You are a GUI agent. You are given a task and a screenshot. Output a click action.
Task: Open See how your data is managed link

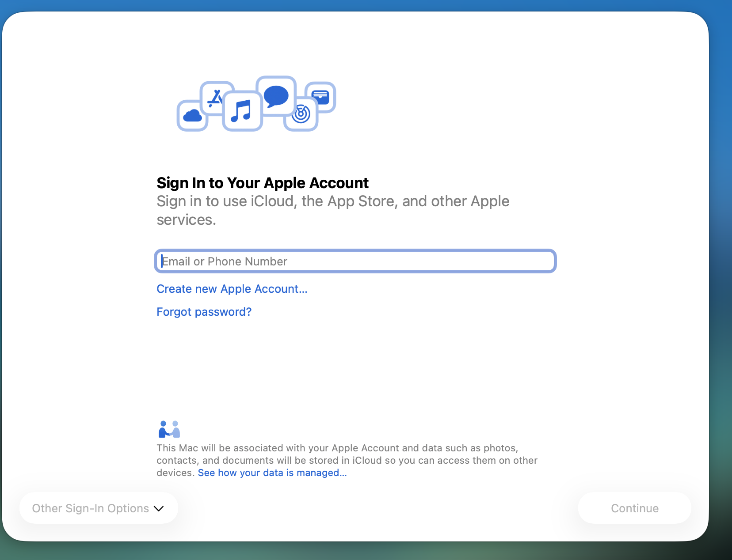click(272, 473)
